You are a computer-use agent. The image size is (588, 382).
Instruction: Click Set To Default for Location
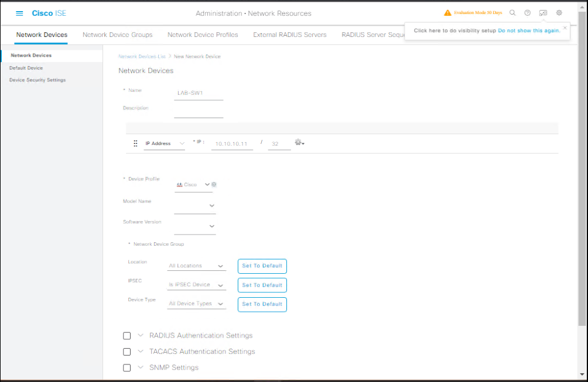click(262, 266)
